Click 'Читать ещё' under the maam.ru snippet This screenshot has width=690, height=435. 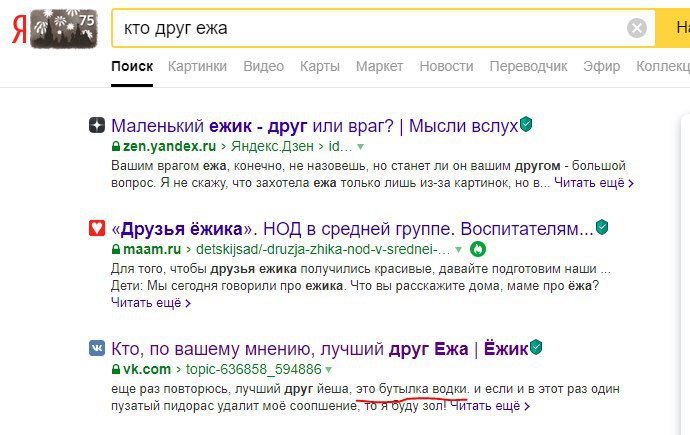click(x=150, y=303)
